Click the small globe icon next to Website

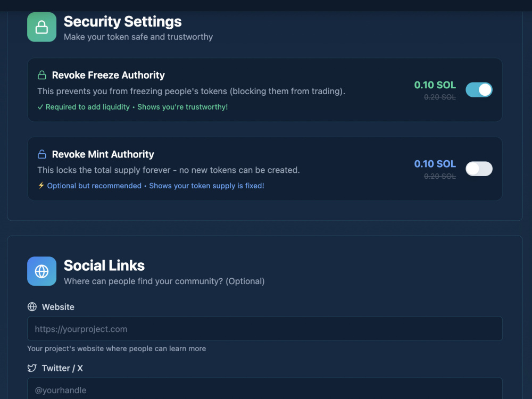[x=32, y=307]
